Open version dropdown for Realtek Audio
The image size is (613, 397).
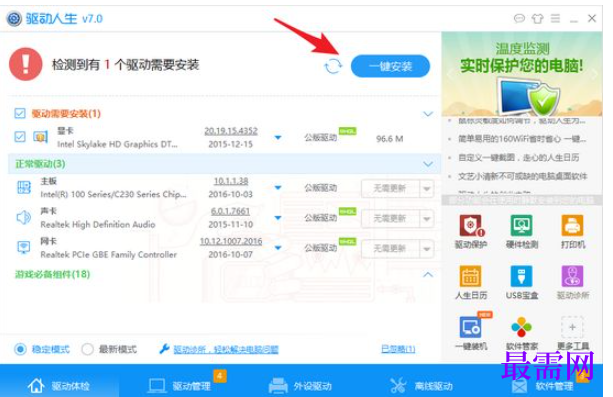[278, 218]
